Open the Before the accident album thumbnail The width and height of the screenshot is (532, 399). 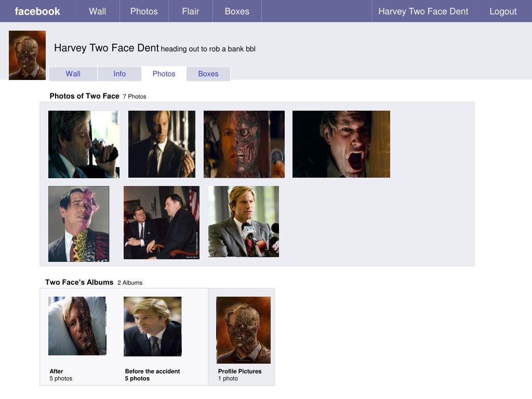[153, 326]
